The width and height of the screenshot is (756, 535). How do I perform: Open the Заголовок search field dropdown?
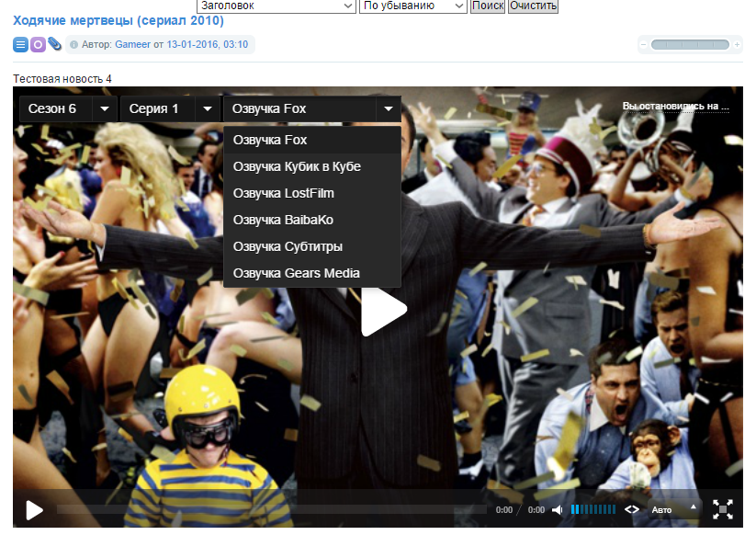click(276, 6)
